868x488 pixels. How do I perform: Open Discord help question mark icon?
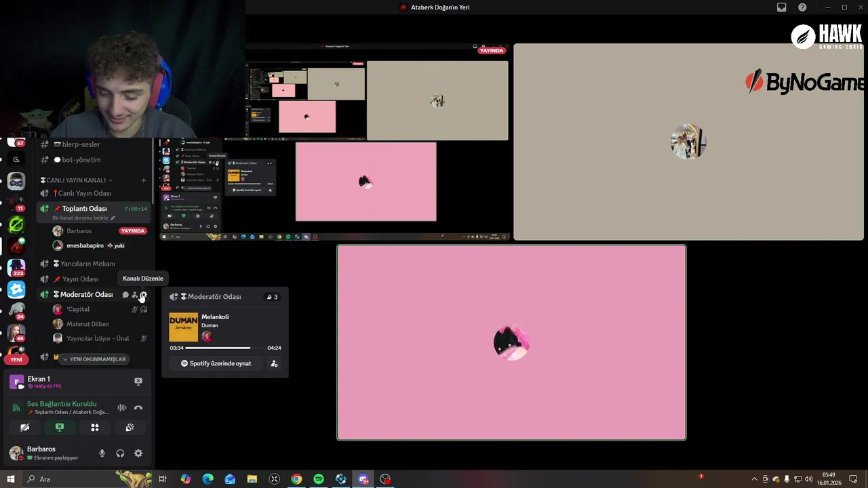[x=802, y=7]
